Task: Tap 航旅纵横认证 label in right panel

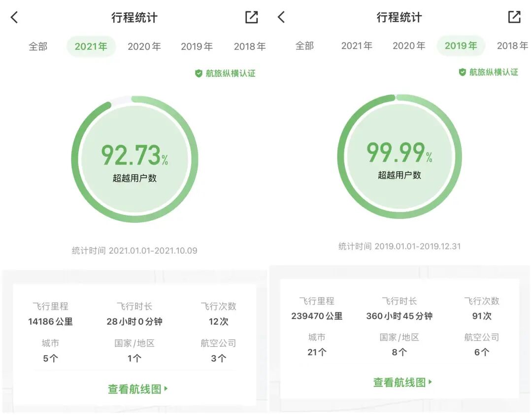Action: tap(494, 72)
